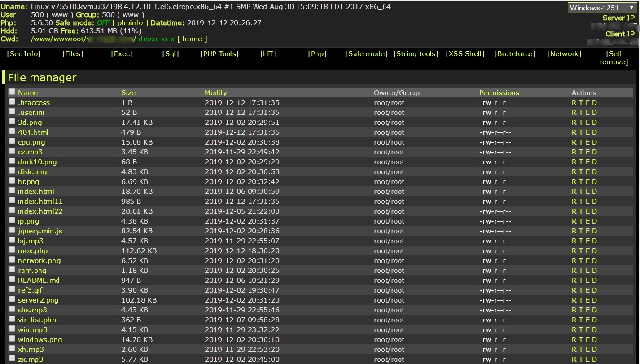Click the E action for .htaccess
The width and height of the screenshot is (640, 364).
pyautogui.click(x=588, y=103)
